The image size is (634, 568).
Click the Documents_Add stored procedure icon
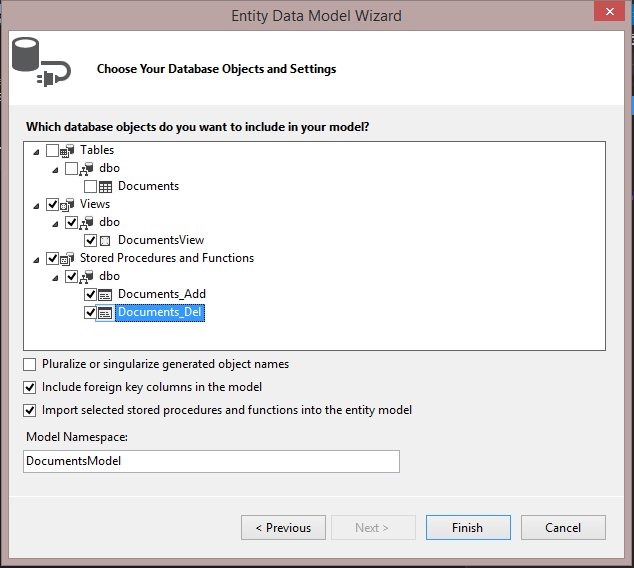[x=105, y=294]
